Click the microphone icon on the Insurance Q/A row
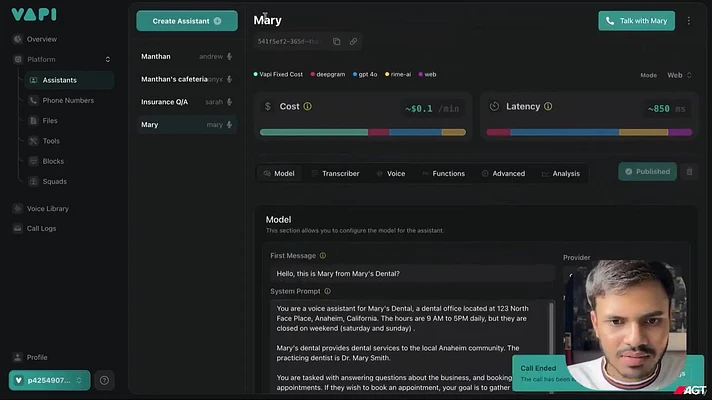The width and height of the screenshot is (712, 400). pyautogui.click(x=229, y=102)
